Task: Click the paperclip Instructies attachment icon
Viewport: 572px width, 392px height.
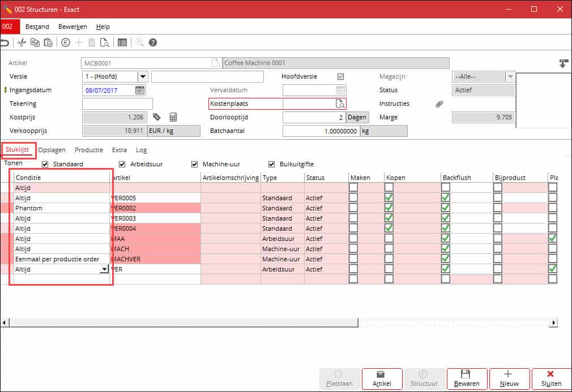Action: [439, 104]
